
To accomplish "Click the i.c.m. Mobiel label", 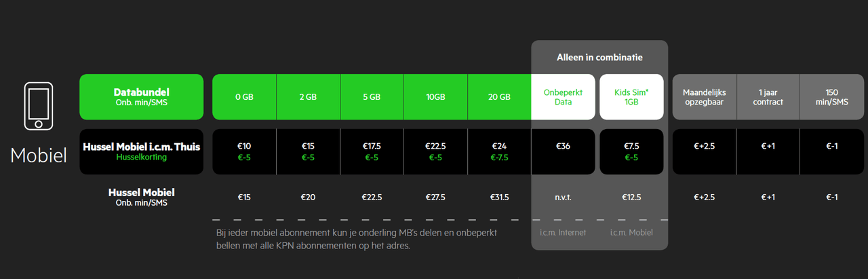I will (631, 234).
